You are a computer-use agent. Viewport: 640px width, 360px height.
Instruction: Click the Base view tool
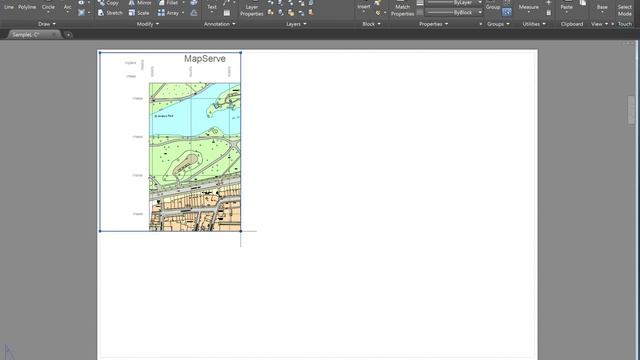602,6
